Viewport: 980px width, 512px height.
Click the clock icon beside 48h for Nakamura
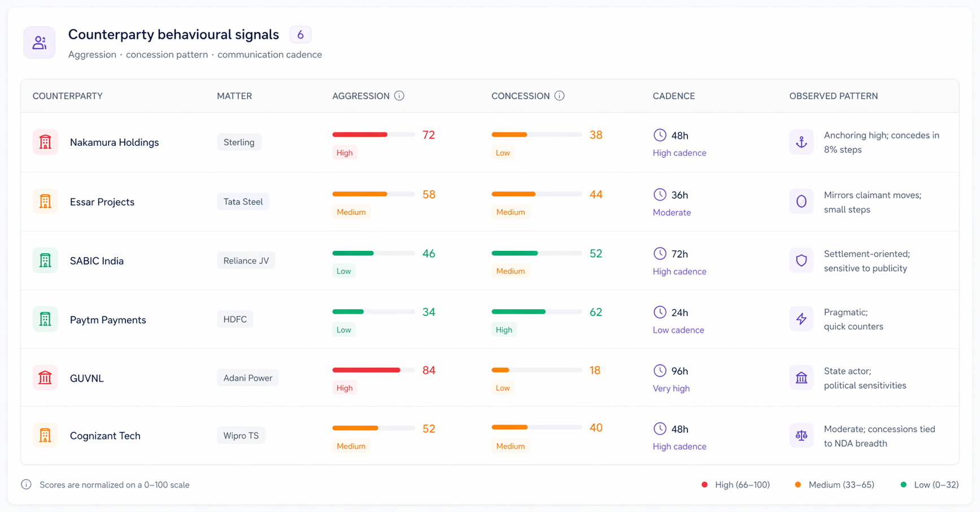point(660,135)
